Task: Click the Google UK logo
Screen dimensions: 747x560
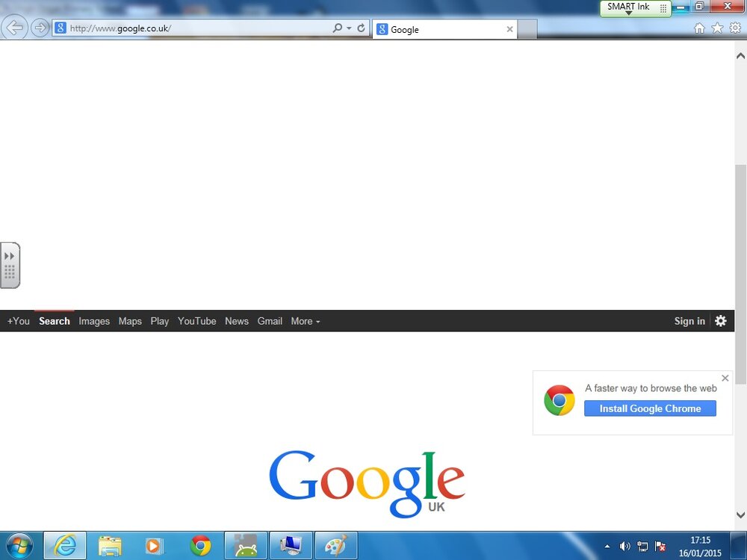Action: click(367, 484)
